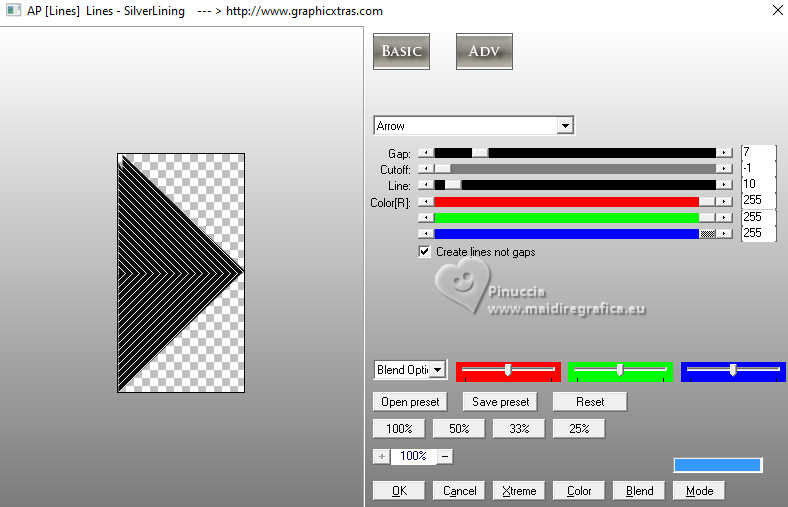
Task: Click the red blend slider
Action: [508, 371]
